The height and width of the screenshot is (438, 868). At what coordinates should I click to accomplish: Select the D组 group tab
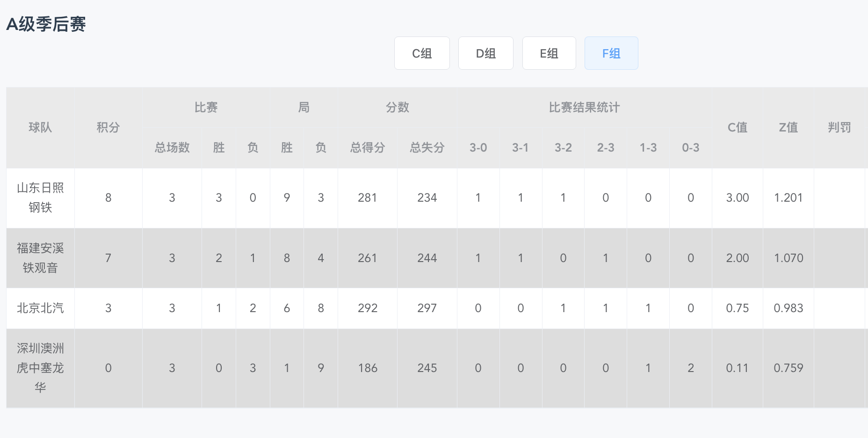(486, 53)
